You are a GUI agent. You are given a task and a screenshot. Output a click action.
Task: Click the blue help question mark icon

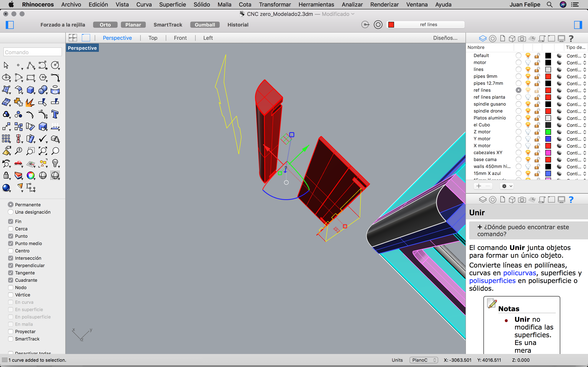click(571, 200)
